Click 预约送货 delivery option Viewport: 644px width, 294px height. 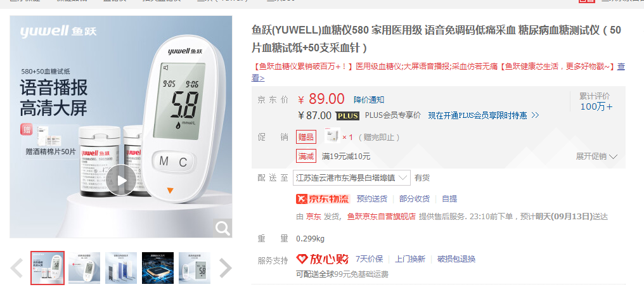tap(371, 199)
